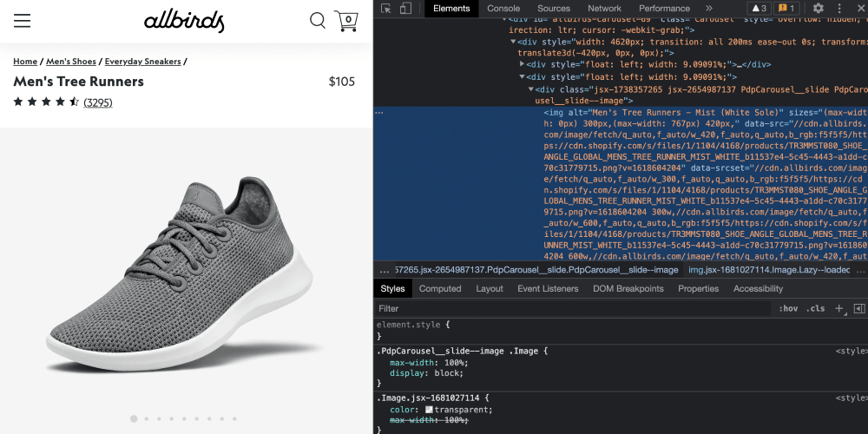Viewport: 868px width, 434px height.
Task: Click the display: block declaration
Action: (x=426, y=373)
